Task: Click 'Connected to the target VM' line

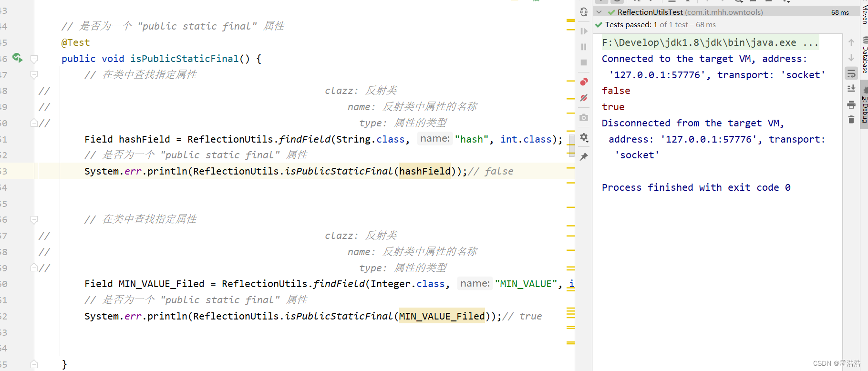Action: click(704, 59)
